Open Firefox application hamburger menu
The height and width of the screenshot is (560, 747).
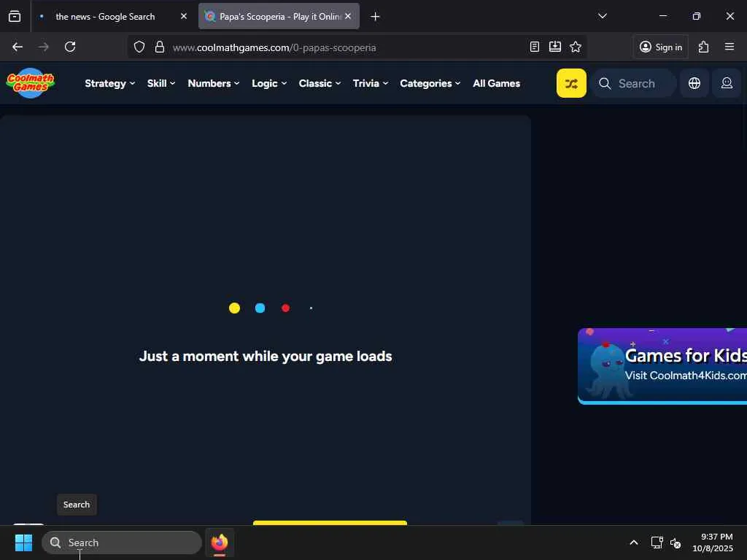(x=729, y=47)
